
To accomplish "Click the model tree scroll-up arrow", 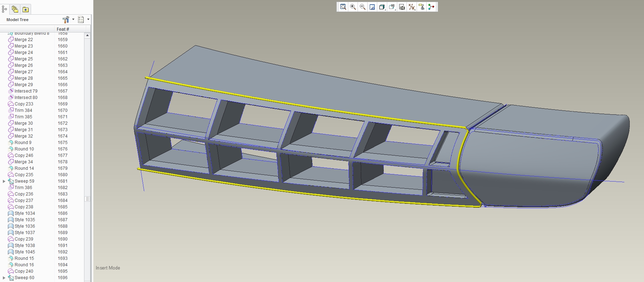I will (x=87, y=35).
